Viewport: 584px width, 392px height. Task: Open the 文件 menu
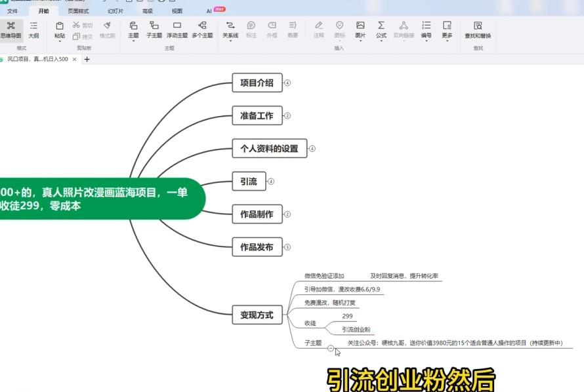tap(12, 11)
